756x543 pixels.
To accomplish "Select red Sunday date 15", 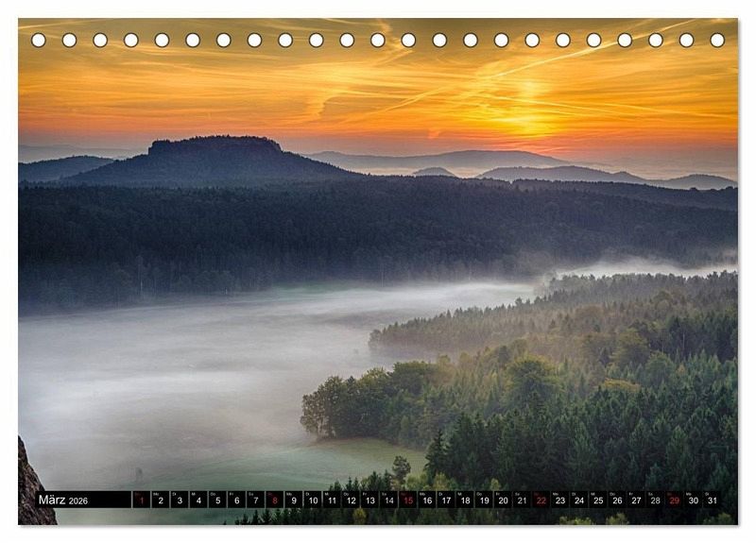I will tap(408, 500).
